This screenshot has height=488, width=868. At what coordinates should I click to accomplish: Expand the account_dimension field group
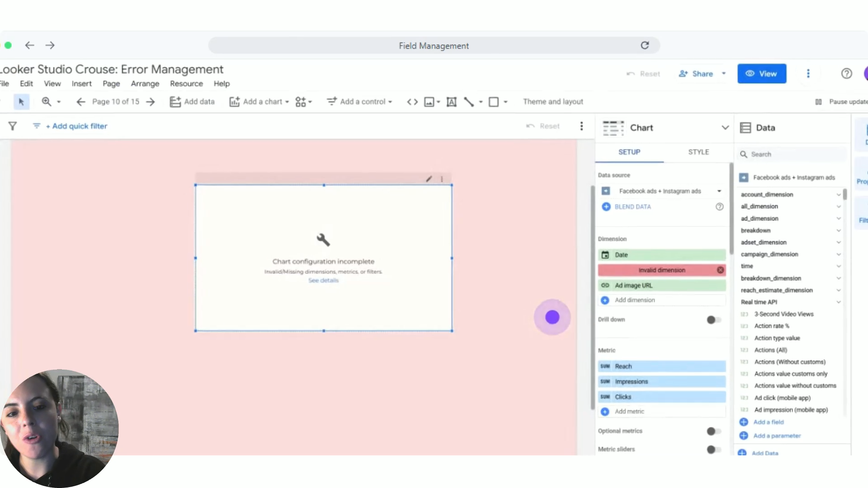click(x=838, y=195)
